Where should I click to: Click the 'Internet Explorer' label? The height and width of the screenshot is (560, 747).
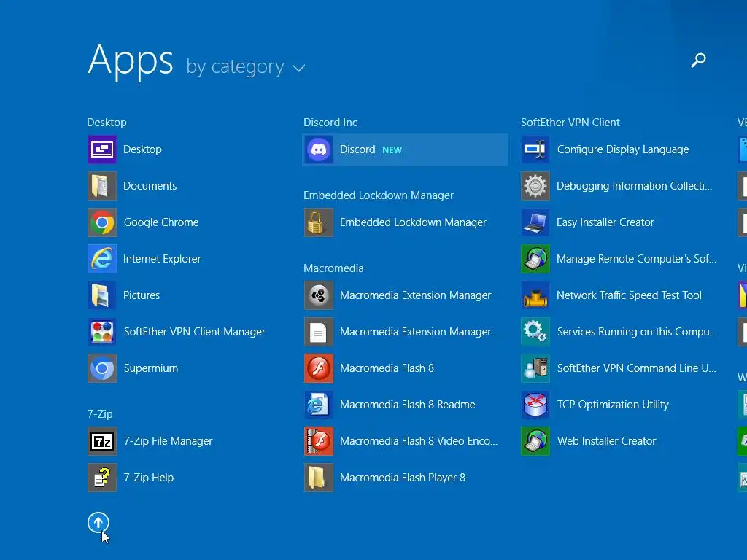tap(162, 259)
